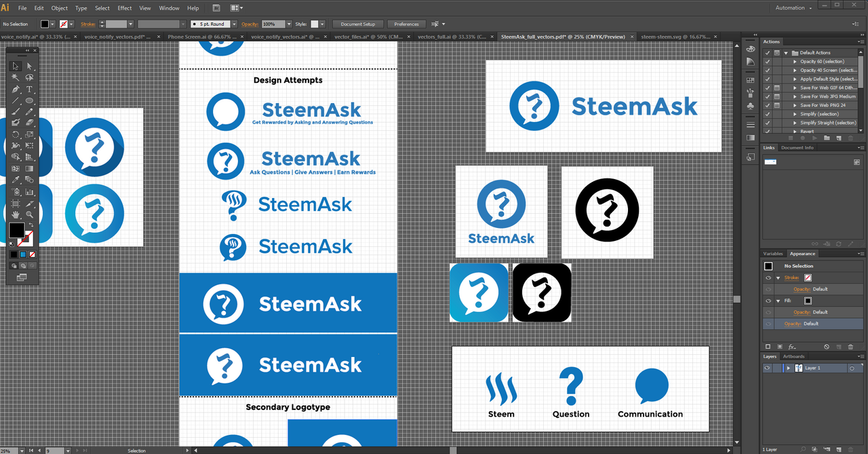Select the Ellipse tool

(x=29, y=100)
